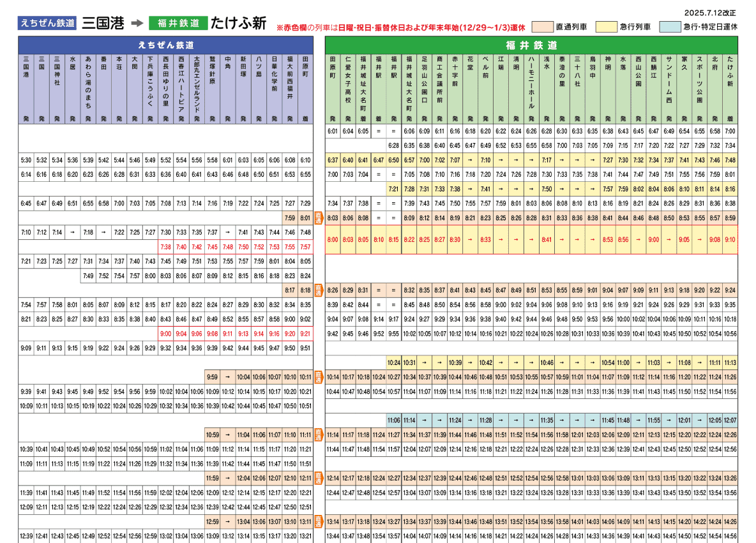
Task: Click the 直通 marker in the 10:59 row
Action: coord(319,435)
